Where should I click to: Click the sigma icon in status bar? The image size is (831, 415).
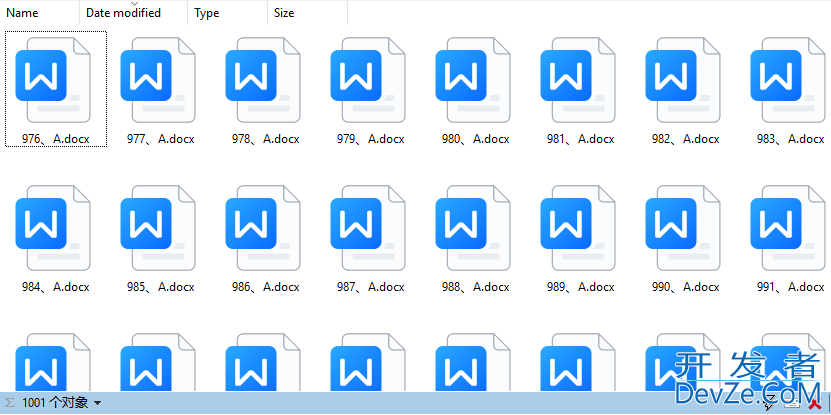(10, 403)
